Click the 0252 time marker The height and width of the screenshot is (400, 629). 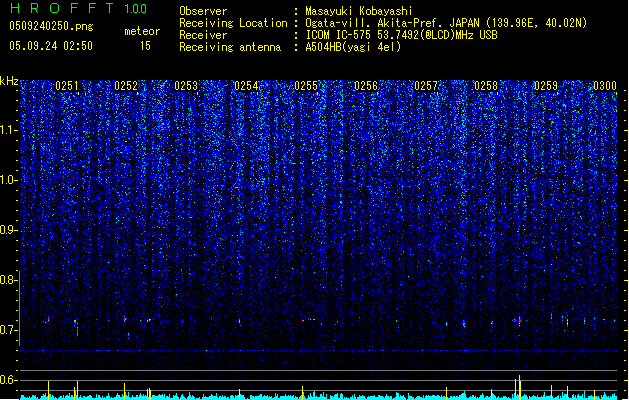[126, 86]
